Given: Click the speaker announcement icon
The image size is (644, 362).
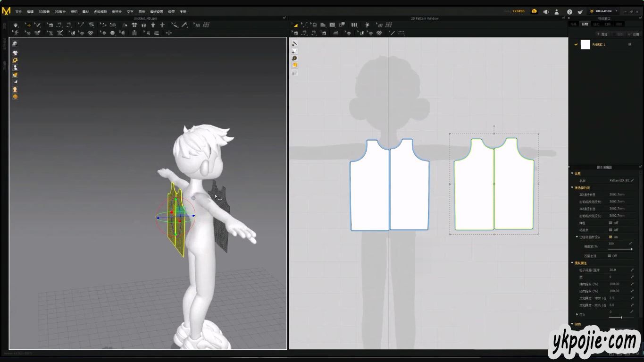Looking at the screenshot, I should [x=546, y=12].
